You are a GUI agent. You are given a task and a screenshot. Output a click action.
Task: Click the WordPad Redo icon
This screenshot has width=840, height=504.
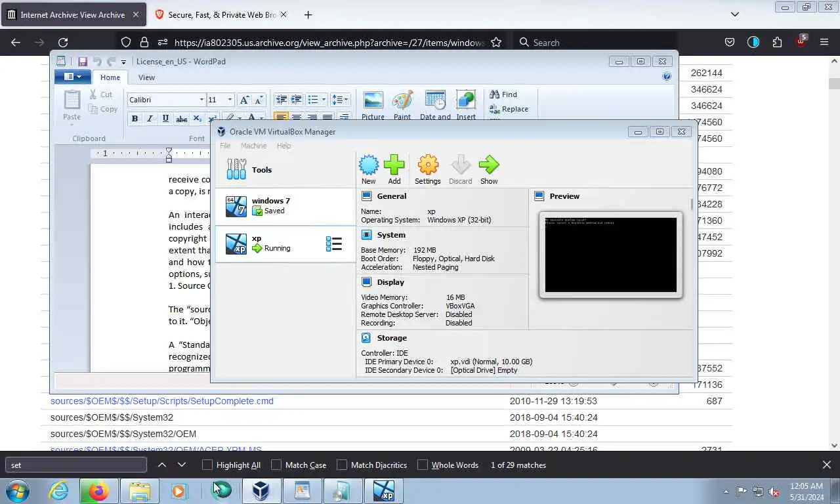[x=111, y=62]
